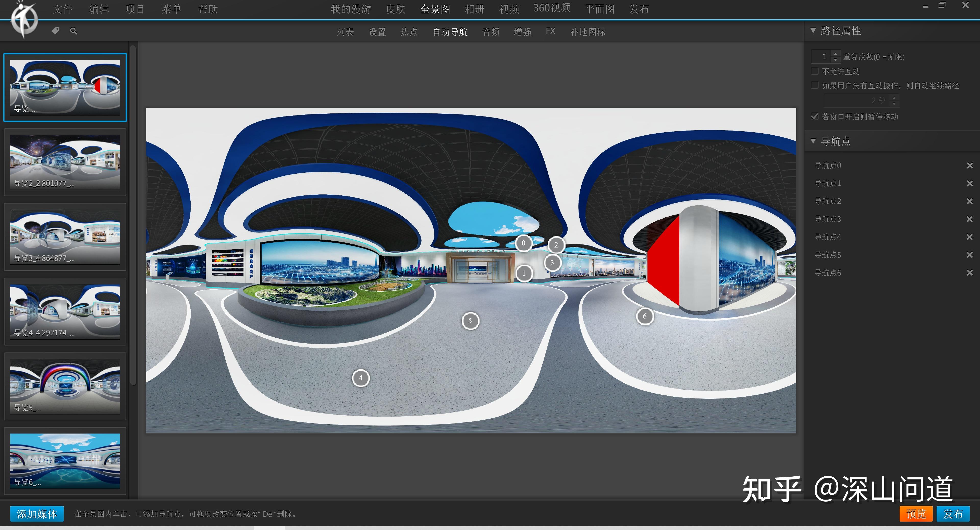
Task: Collapse the 导航点 panel
Action: (x=813, y=141)
